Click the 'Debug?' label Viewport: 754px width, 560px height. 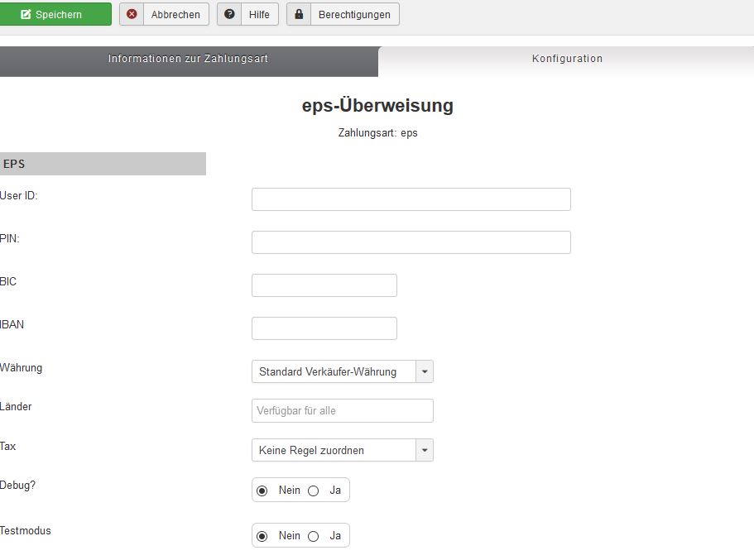[x=17, y=485]
